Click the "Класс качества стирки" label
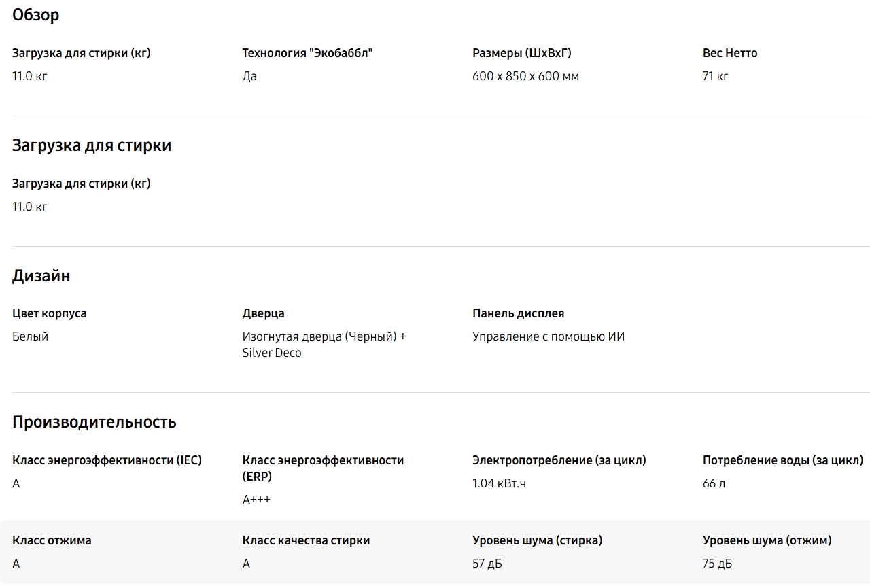The width and height of the screenshot is (870, 588). [306, 540]
